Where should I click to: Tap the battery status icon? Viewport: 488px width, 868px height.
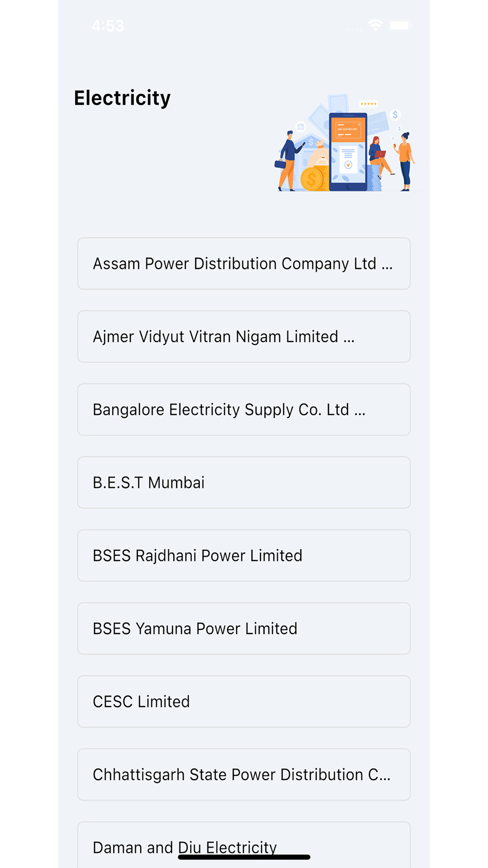point(400,25)
